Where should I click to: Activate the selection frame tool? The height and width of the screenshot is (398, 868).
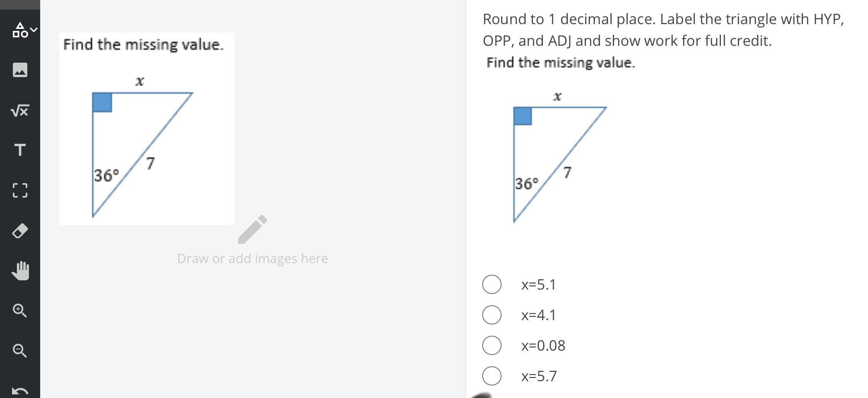click(20, 190)
